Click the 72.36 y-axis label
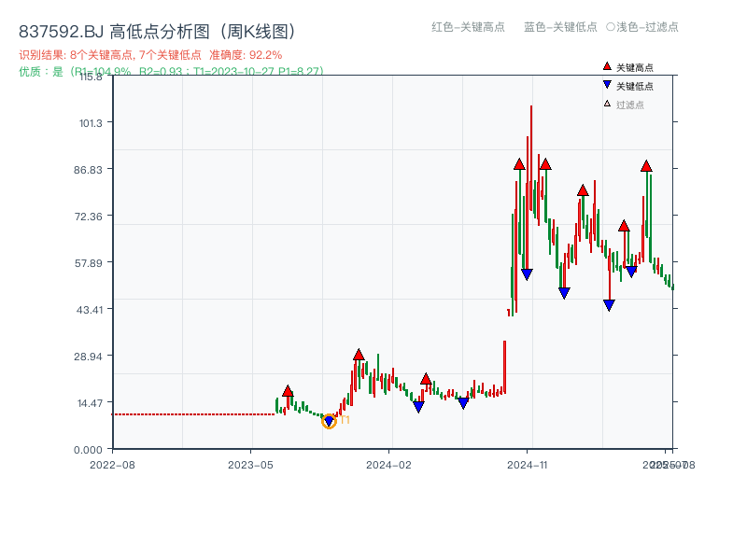The width and height of the screenshot is (747, 560). point(88,217)
